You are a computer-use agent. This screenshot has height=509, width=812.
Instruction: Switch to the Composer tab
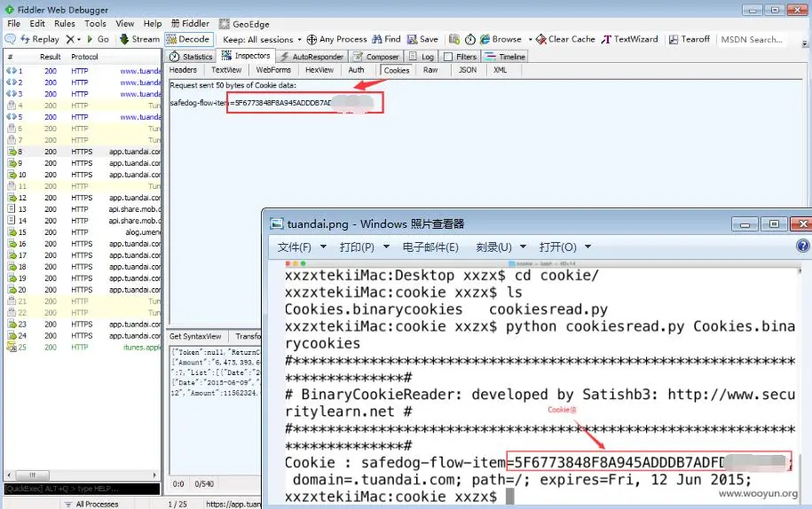[376, 57]
